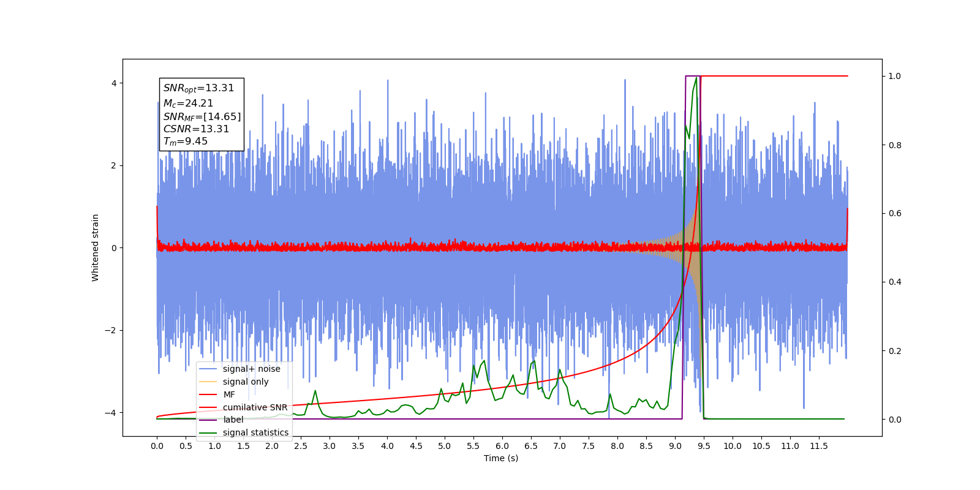Click the 1.0 tick on the right y-axis

point(895,76)
